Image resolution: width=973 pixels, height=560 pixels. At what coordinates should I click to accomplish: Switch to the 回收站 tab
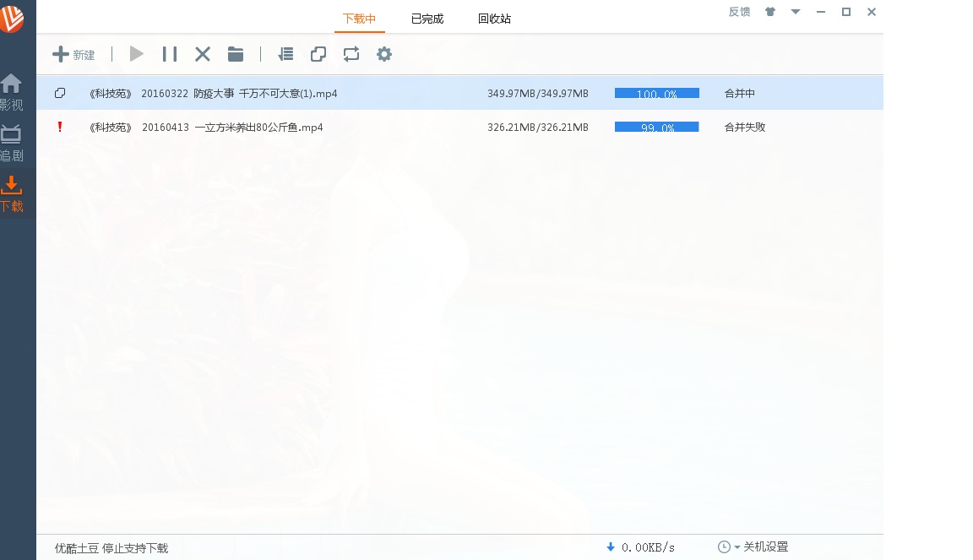coord(494,19)
